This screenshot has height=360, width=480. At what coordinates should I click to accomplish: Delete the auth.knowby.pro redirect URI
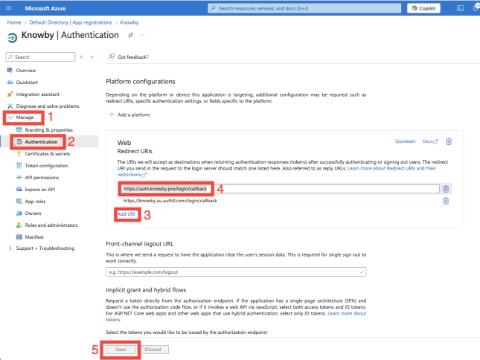click(446, 189)
